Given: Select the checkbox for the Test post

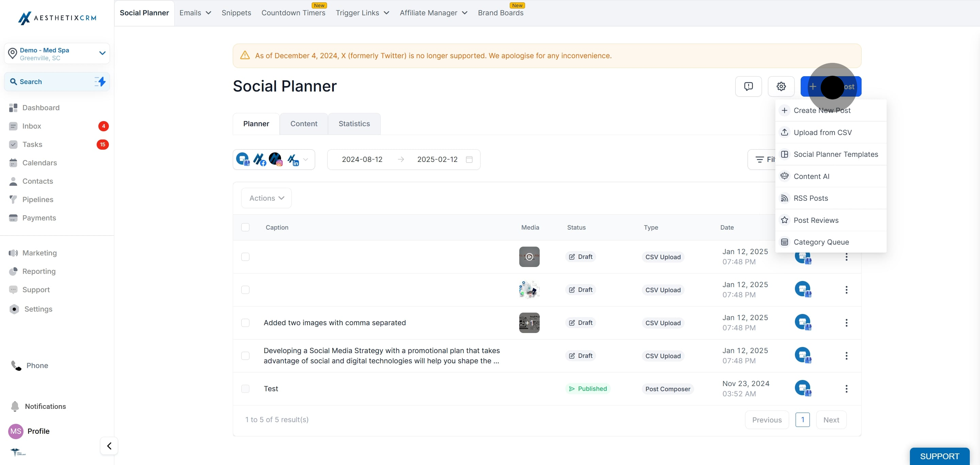Looking at the screenshot, I should (245, 388).
